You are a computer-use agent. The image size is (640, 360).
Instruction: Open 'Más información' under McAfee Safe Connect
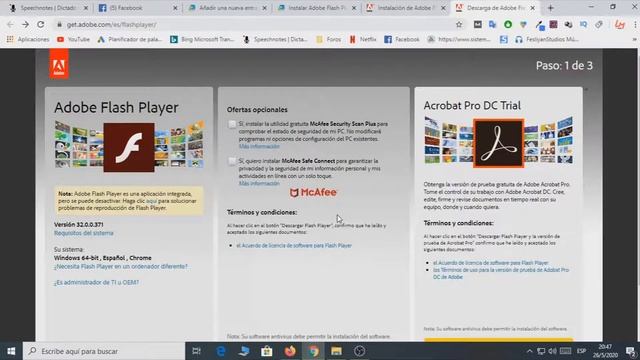(x=259, y=183)
